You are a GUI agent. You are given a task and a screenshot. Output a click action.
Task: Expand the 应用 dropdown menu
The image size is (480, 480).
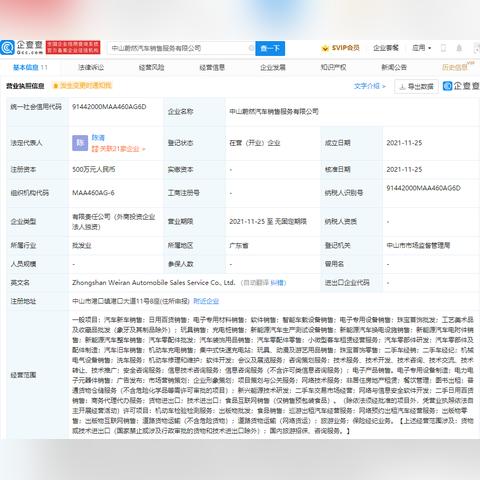point(421,48)
